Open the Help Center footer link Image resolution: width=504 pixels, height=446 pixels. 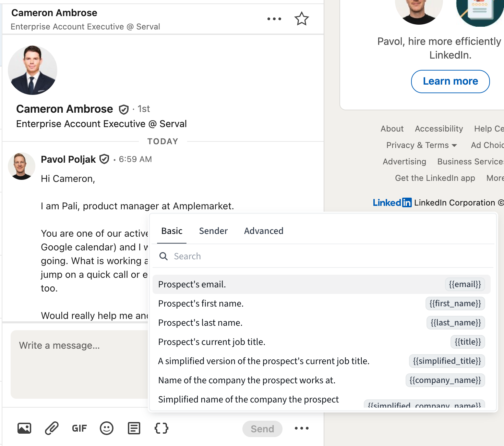coord(489,129)
